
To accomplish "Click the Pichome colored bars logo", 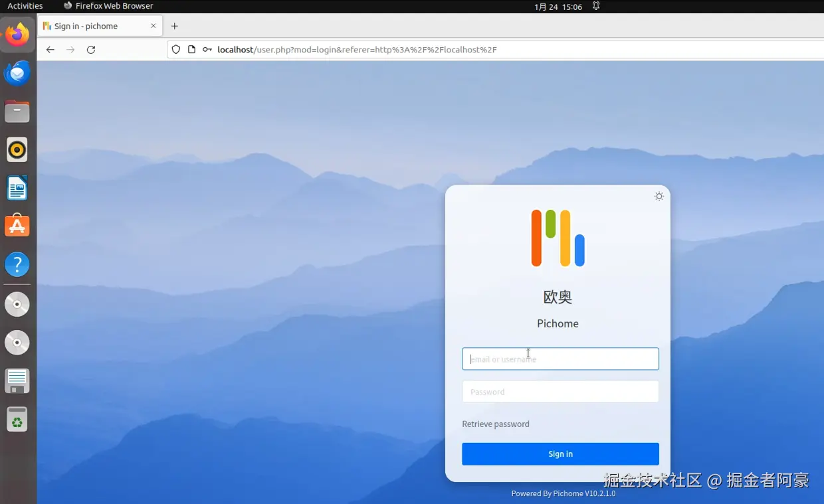I will pyautogui.click(x=558, y=238).
